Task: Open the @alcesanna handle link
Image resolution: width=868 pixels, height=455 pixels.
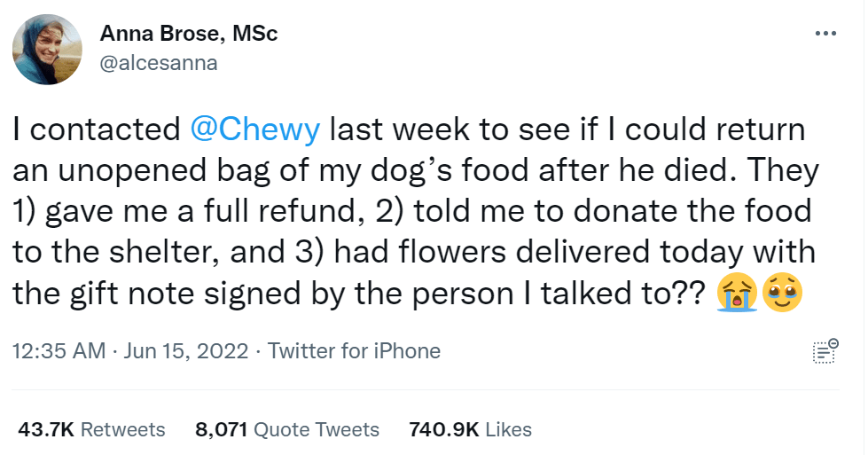Action: [158, 63]
